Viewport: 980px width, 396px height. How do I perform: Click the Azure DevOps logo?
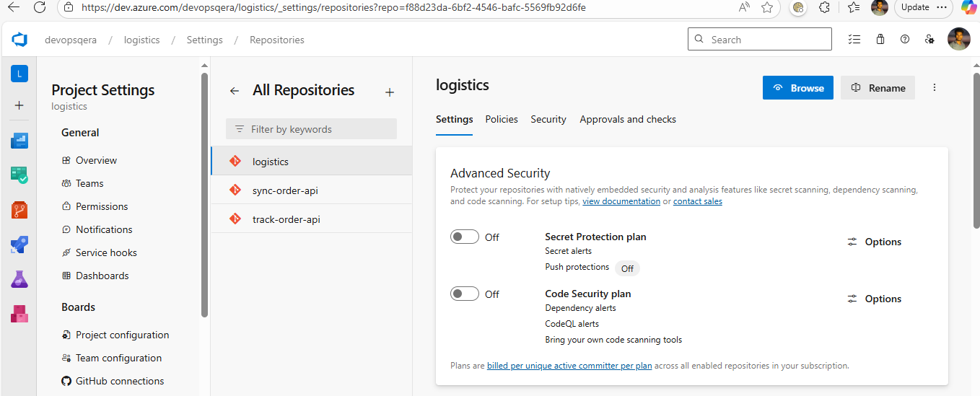(19, 40)
